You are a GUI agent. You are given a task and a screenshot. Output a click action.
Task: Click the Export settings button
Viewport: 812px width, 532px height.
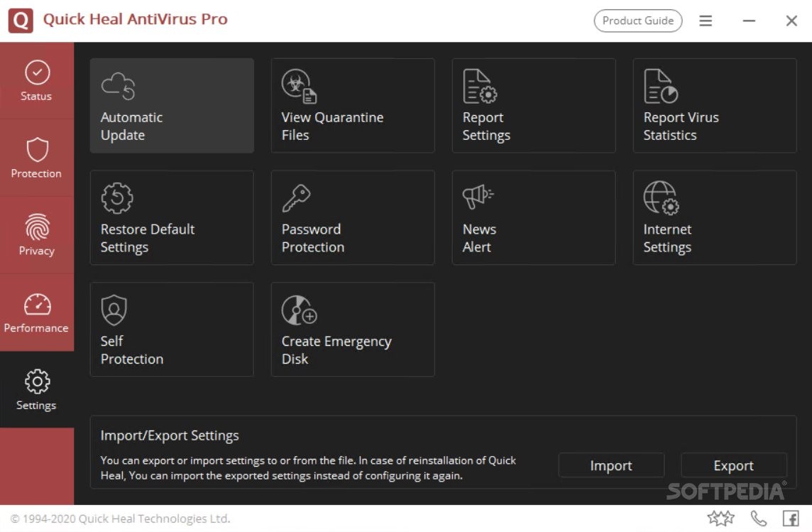coord(734,465)
